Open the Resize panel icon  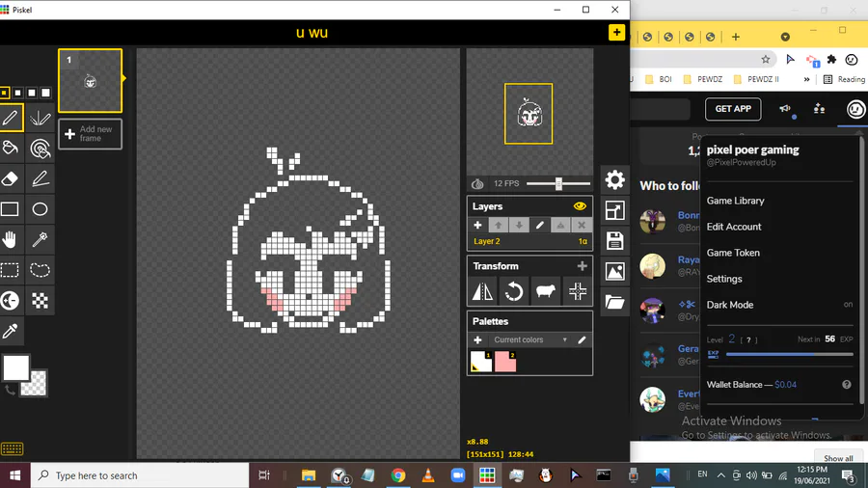point(614,210)
